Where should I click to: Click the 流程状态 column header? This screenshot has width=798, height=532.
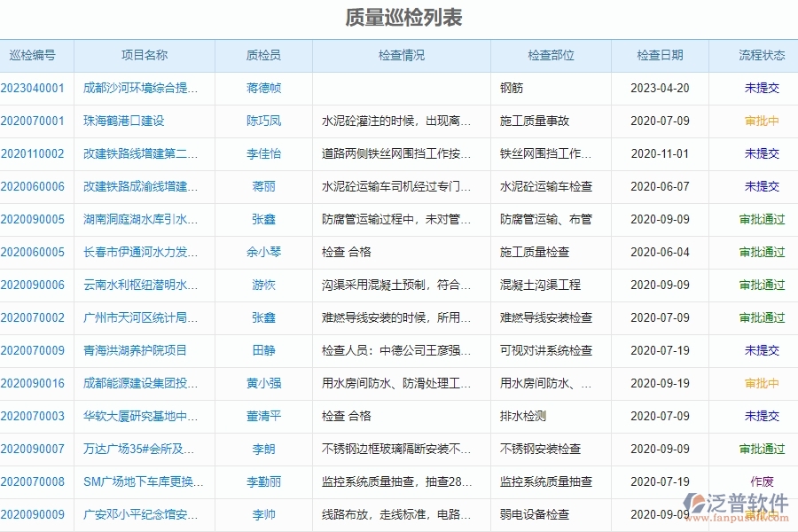coord(762,55)
